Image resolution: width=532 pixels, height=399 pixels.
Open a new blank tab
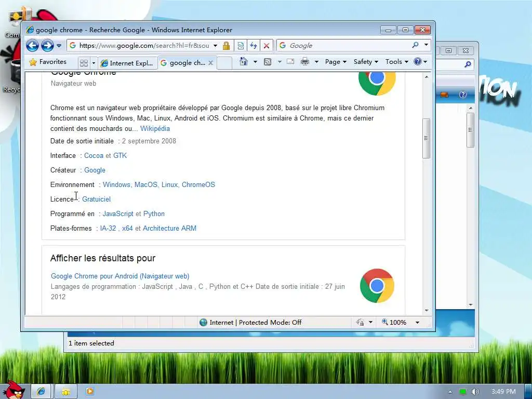click(224, 63)
